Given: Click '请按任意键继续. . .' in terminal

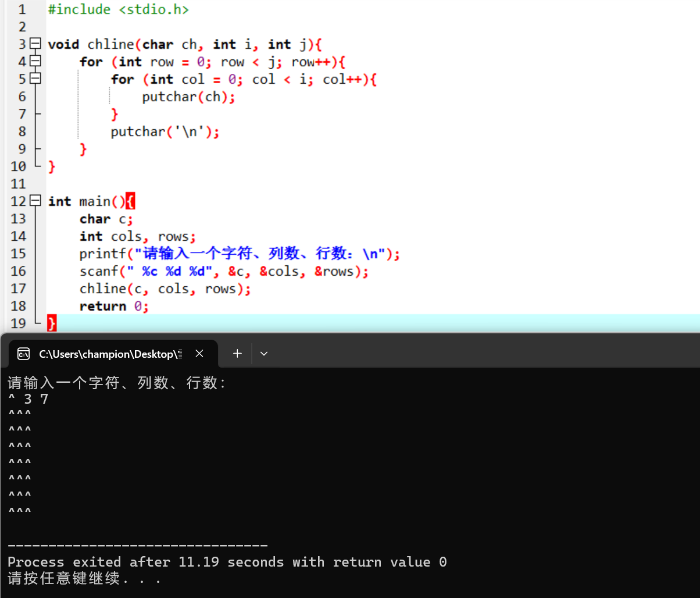Looking at the screenshot, I should click(x=84, y=578).
